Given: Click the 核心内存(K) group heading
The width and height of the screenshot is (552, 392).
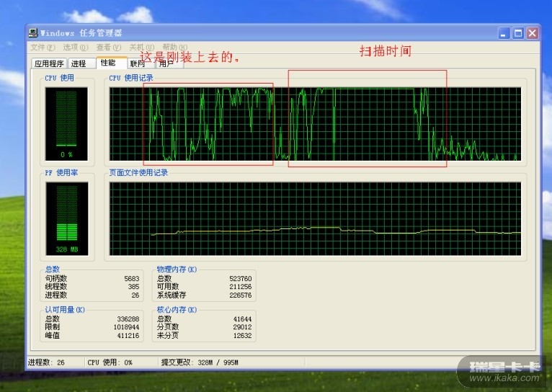Looking at the screenshot, I should (177, 310).
